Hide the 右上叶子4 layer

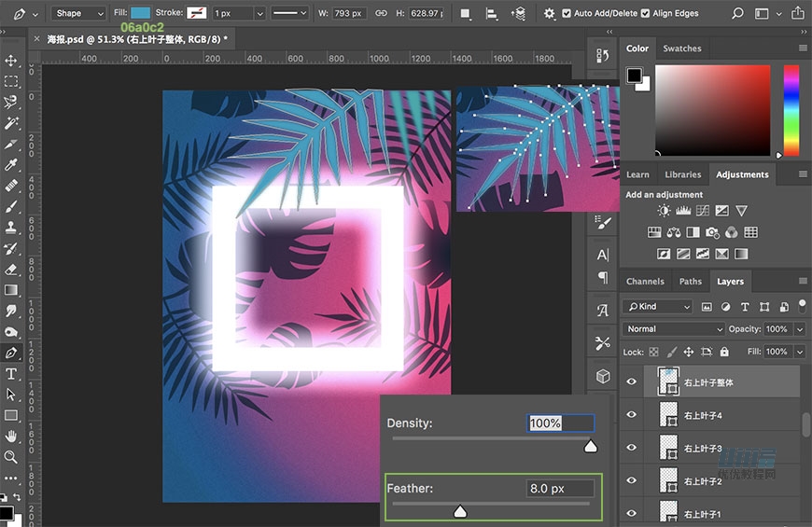coord(632,415)
